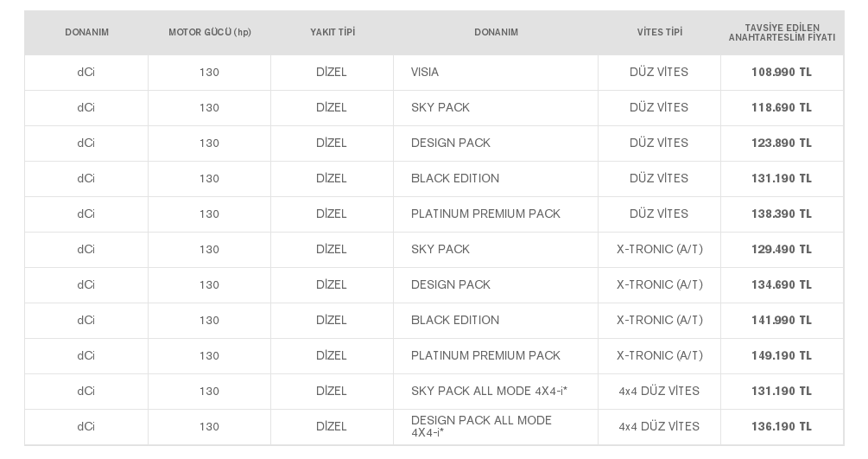Click the MOTOR GÜCÜ (hp) column header
The image size is (868, 459).
click(210, 32)
